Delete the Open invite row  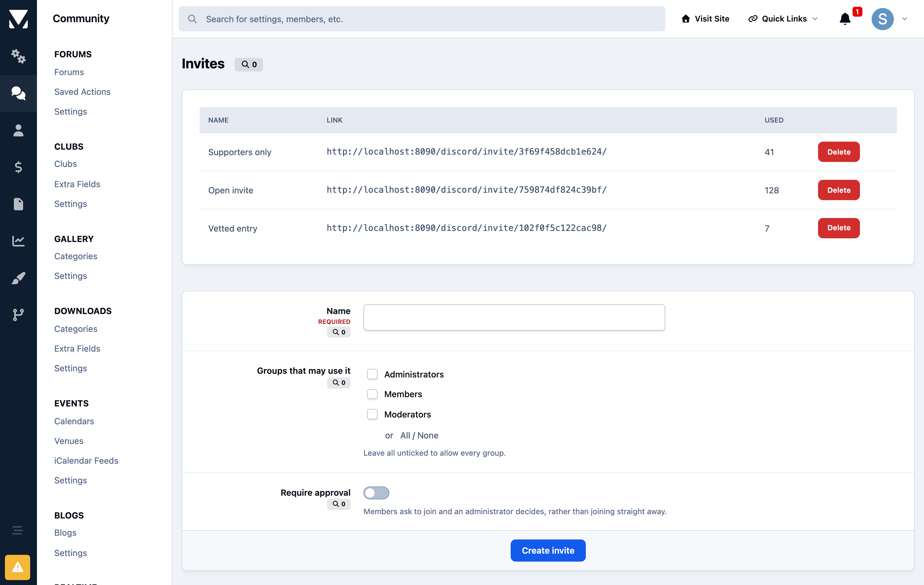tap(838, 190)
